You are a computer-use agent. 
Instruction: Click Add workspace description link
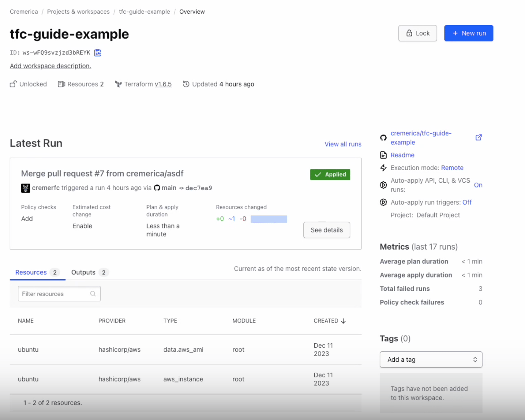pos(50,66)
